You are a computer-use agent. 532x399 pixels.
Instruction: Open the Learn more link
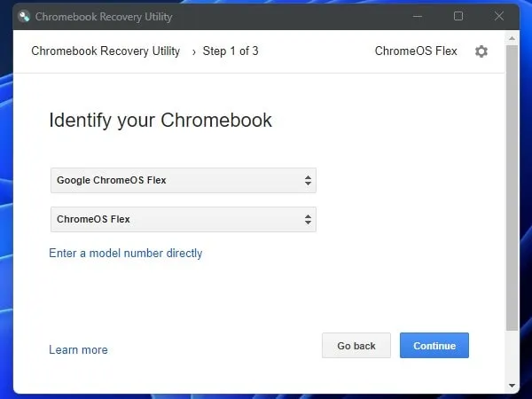(78, 350)
